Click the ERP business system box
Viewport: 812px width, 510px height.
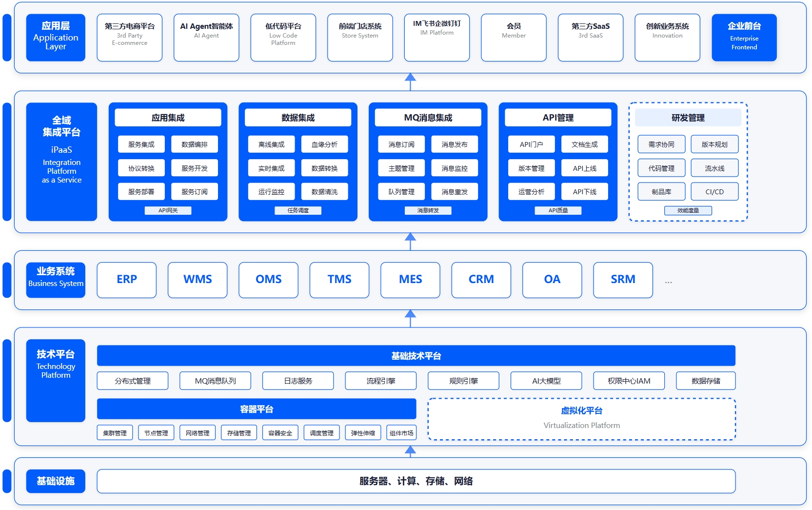tap(126, 280)
